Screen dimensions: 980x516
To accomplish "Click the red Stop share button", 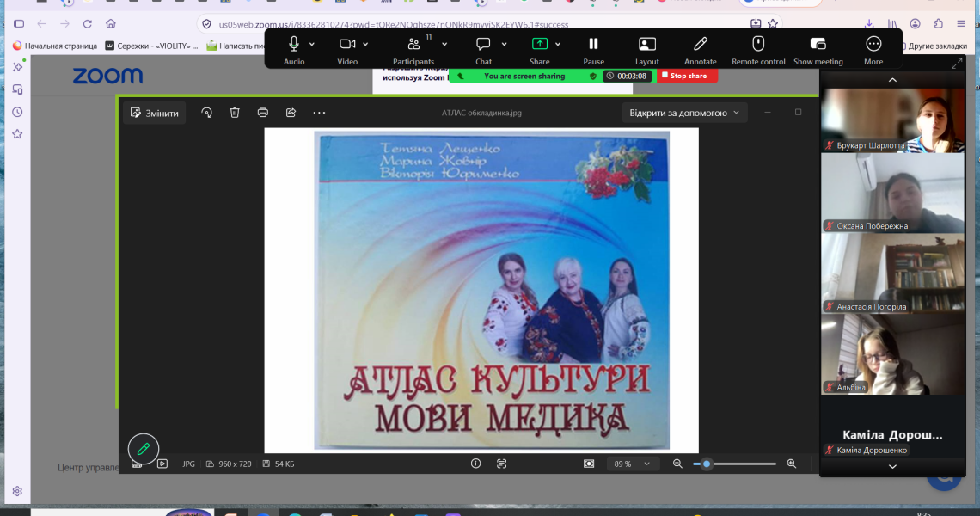I will 686,76.
